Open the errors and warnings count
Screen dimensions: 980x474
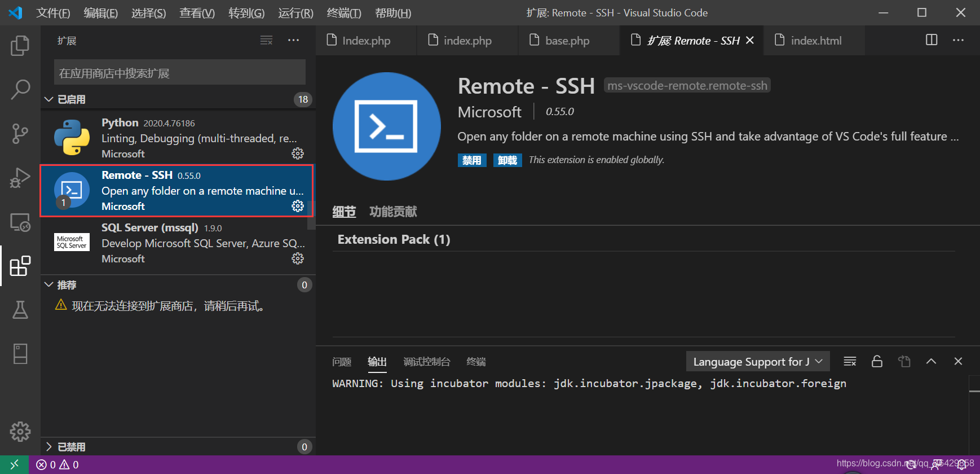point(58,465)
